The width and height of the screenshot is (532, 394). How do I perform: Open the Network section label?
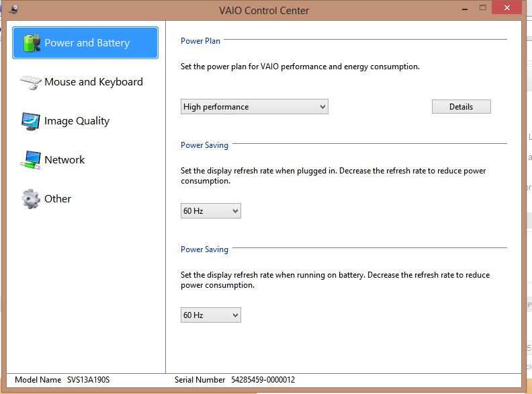tap(64, 159)
